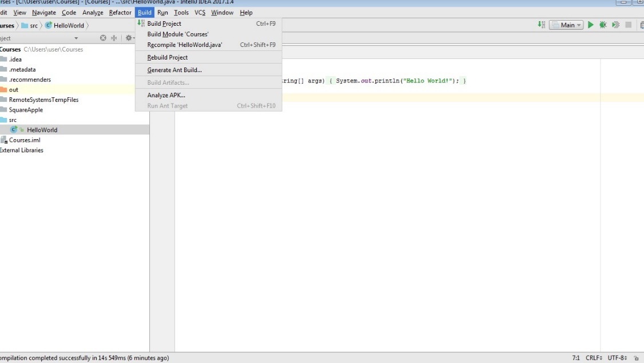
Task: Click the Collapse All icon in Project panel
Action: point(114,38)
